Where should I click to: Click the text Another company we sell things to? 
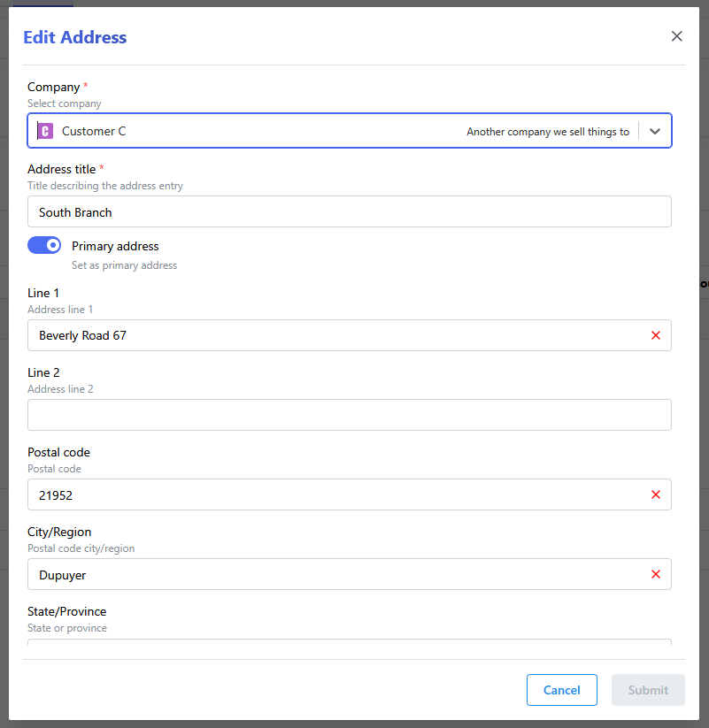[x=548, y=131]
